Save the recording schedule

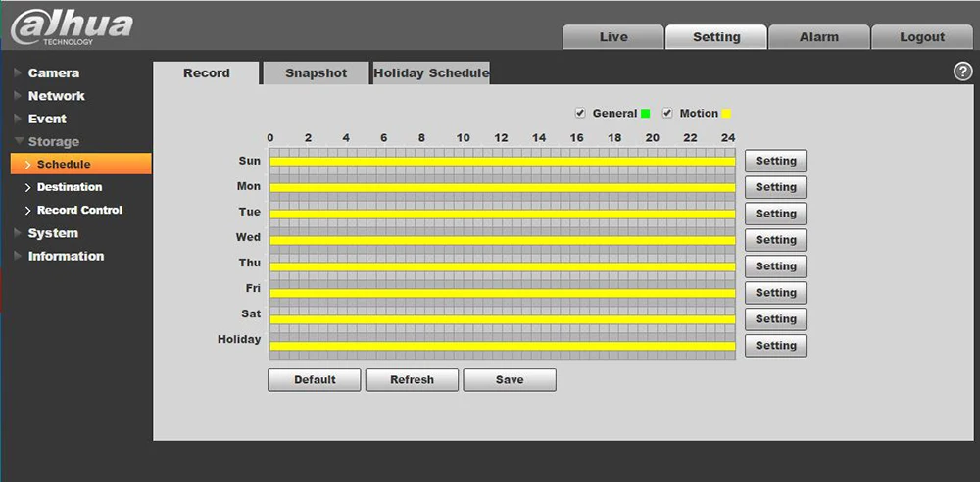(510, 379)
